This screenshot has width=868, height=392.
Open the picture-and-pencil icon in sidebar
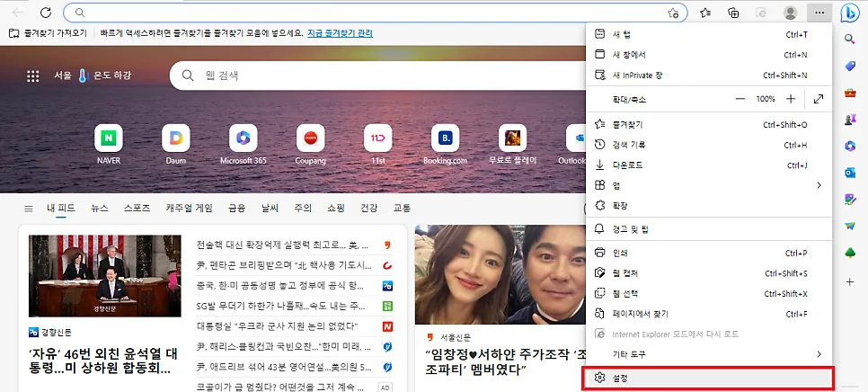tap(850, 199)
